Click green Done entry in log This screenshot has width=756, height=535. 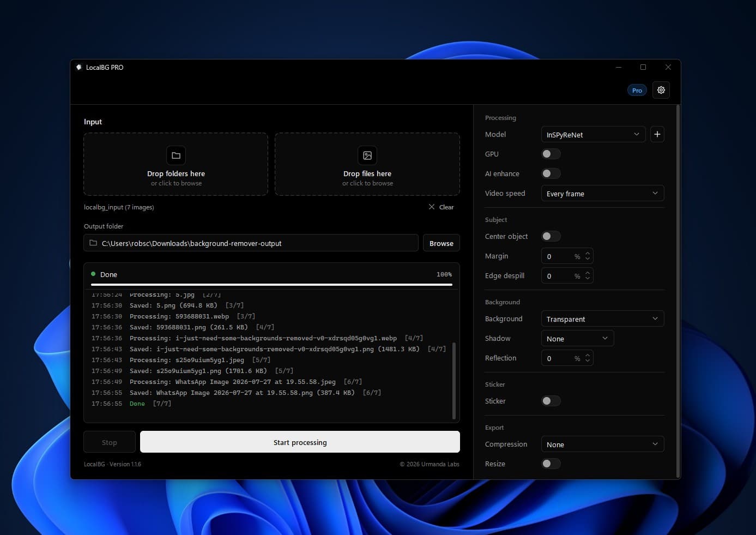coord(137,404)
